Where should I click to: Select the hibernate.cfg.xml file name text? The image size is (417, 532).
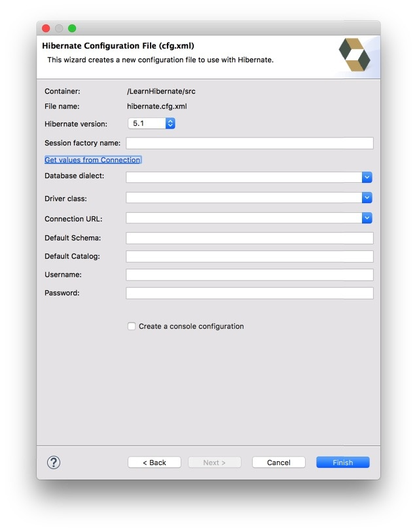coord(157,106)
